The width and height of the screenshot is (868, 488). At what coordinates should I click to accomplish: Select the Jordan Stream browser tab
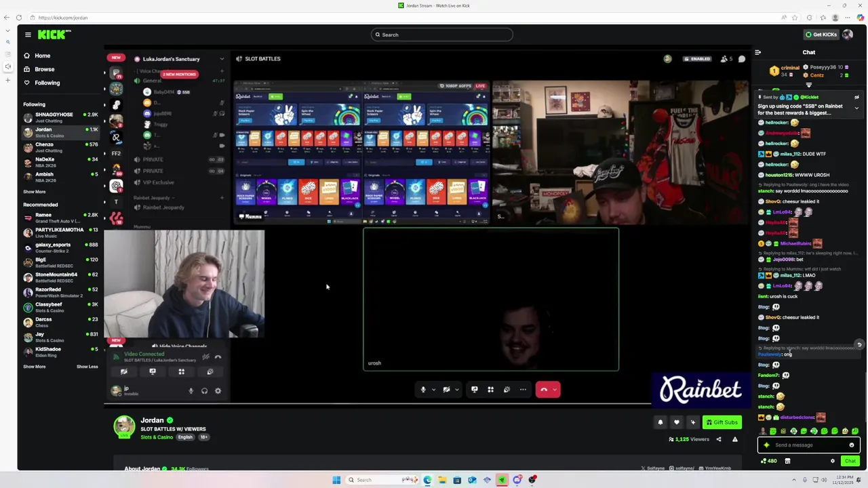pos(434,5)
